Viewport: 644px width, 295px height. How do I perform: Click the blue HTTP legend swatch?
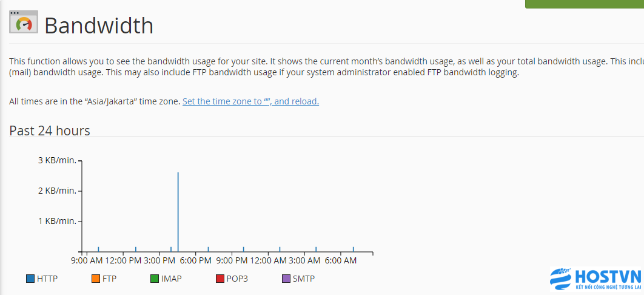[30, 279]
